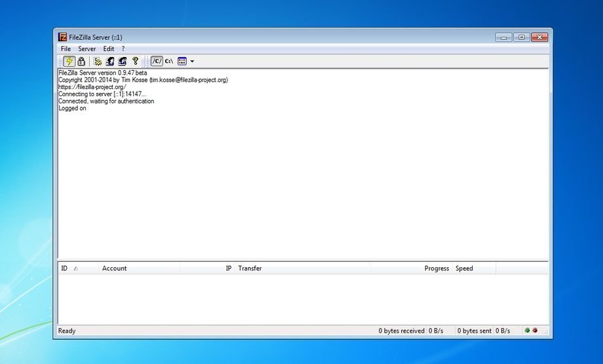Click the window resize grip in status bar
603x364 pixels.
545,331
